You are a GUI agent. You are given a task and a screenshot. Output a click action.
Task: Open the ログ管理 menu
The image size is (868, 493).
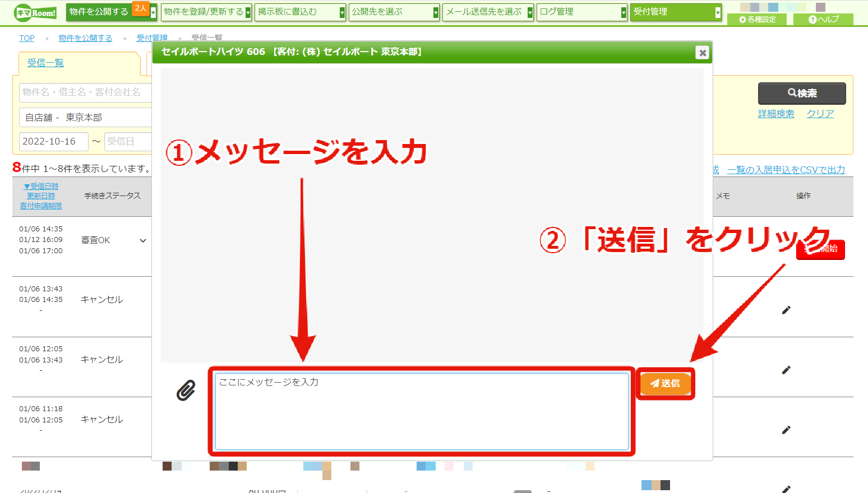point(581,12)
